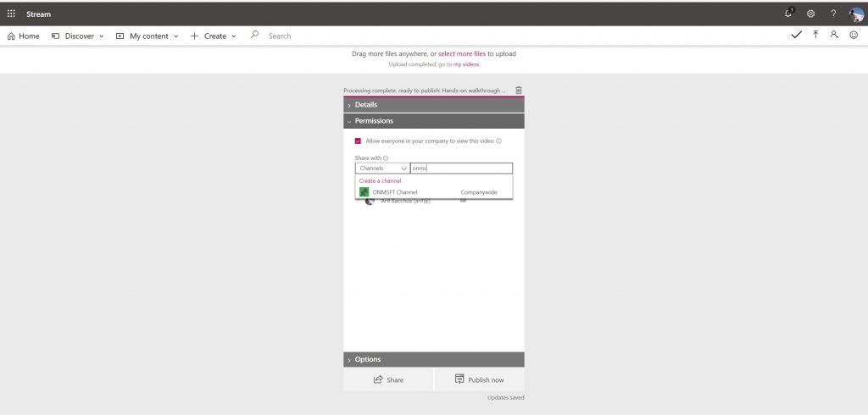Collapse the Permissions section

point(434,120)
